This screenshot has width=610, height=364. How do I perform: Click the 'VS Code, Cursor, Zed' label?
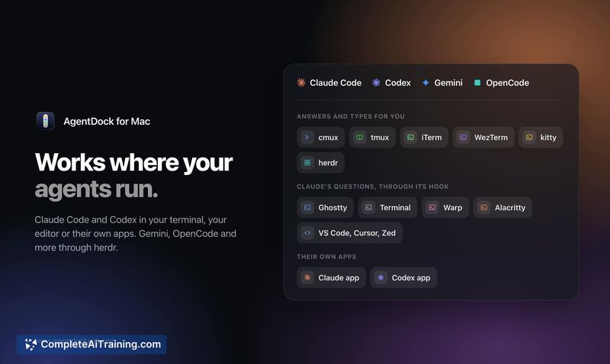[x=357, y=233]
